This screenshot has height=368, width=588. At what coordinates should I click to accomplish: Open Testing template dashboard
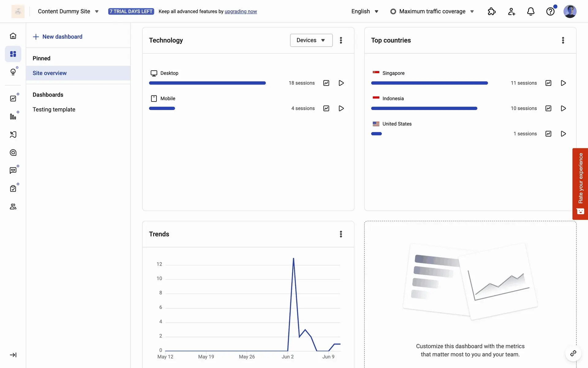tap(54, 109)
